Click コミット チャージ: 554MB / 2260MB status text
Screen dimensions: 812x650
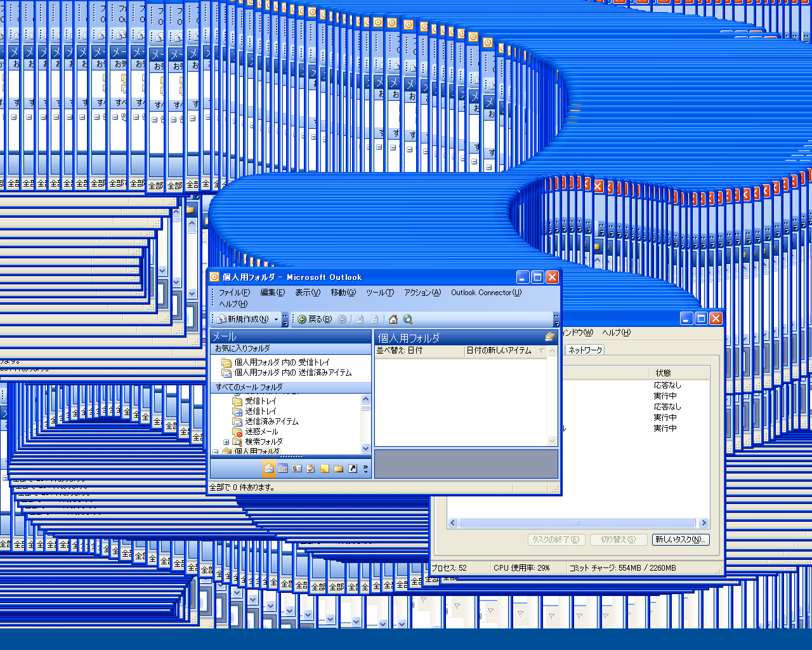tap(622, 568)
